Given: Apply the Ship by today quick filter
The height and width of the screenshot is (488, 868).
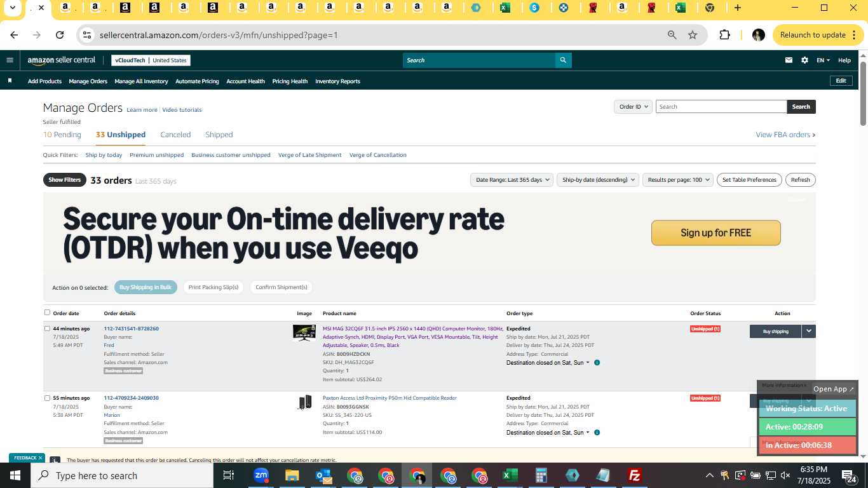Looking at the screenshot, I should click(104, 155).
